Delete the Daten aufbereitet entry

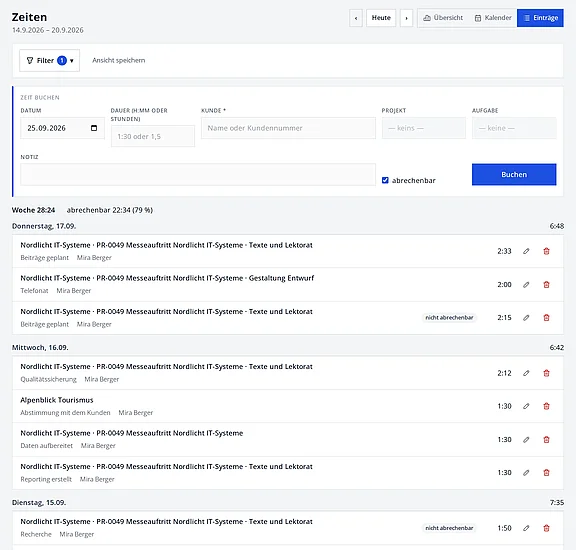[x=546, y=440]
